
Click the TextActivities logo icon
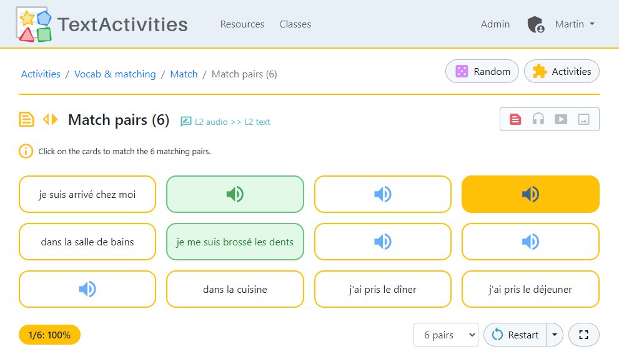pyautogui.click(x=34, y=24)
